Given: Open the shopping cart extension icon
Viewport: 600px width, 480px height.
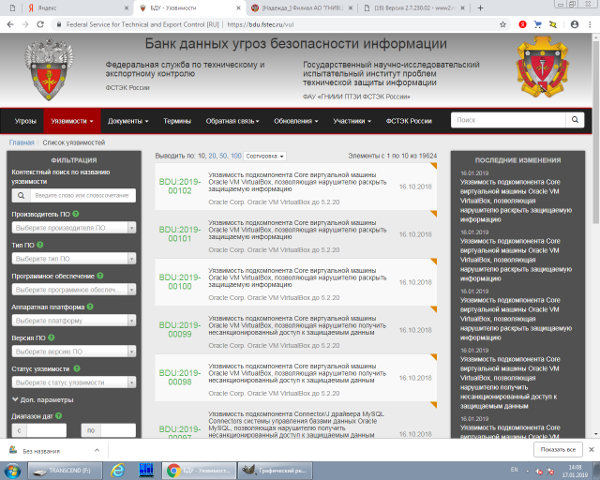Looking at the screenshot, I should click(x=538, y=24).
